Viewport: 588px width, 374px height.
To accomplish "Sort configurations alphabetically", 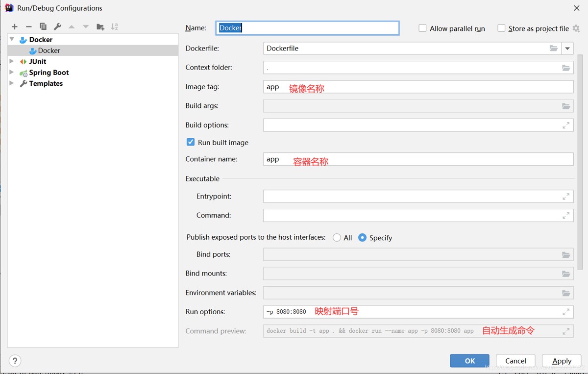I will pos(115,27).
